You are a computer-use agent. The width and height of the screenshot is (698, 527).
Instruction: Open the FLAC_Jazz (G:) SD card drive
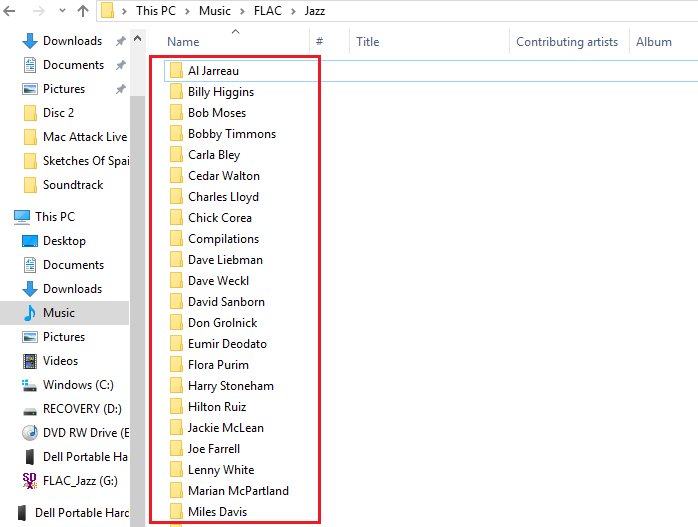tap(79, 481)
